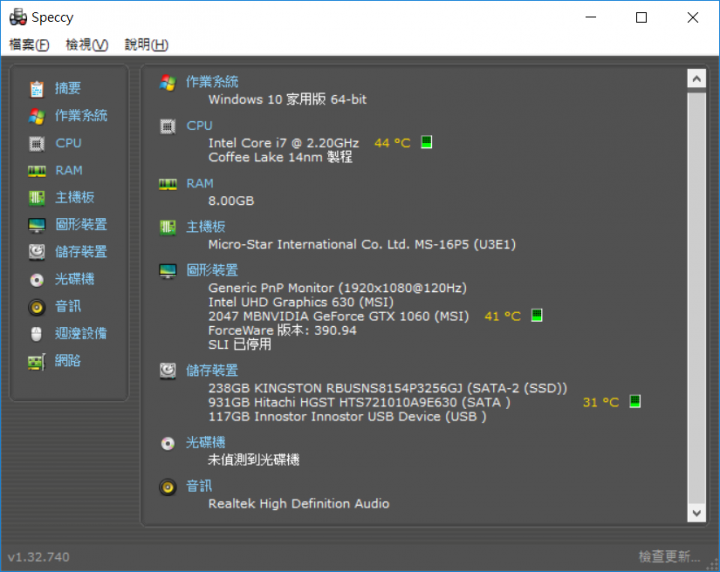Screen dimensions: 720x572
Task: Open the 週邊設備 mouse sidebar icon
Action: point(36,334)
